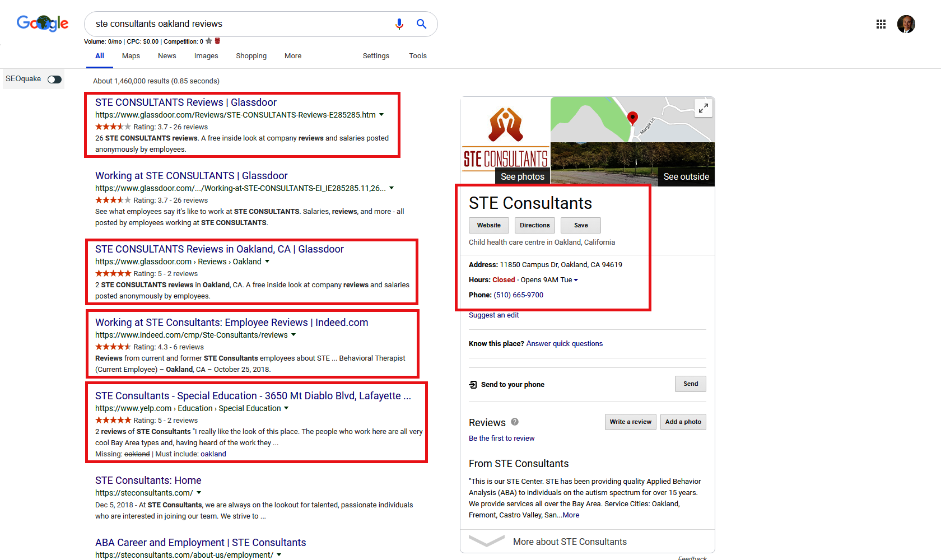941x560 pixels.
Task: Switch to the Images tab
Action: click(x=206, y=56)
